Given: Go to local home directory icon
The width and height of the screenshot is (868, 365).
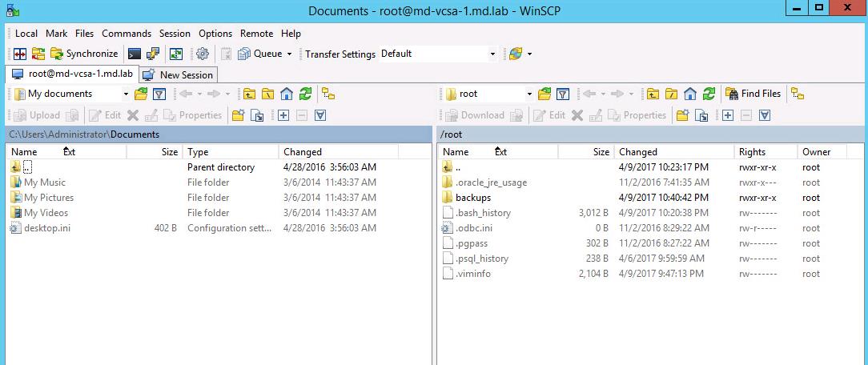Looking at the screenshot, I should click(287, 94).
